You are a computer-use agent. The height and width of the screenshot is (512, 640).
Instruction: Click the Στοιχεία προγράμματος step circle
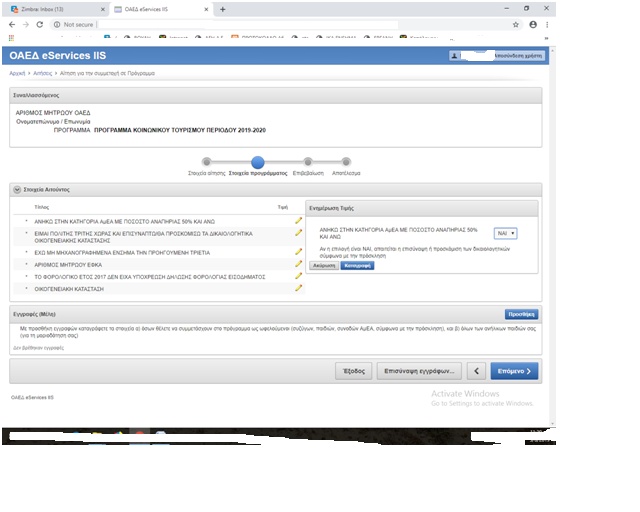tap(257, 162)
